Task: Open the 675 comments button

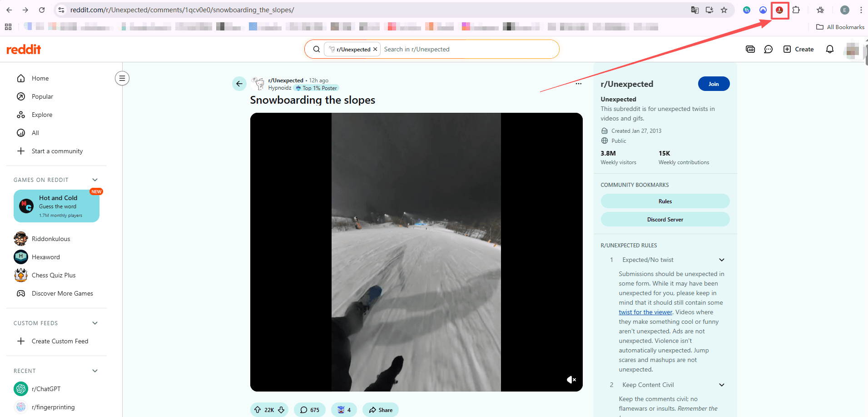Action: click(x=310, y=410)
